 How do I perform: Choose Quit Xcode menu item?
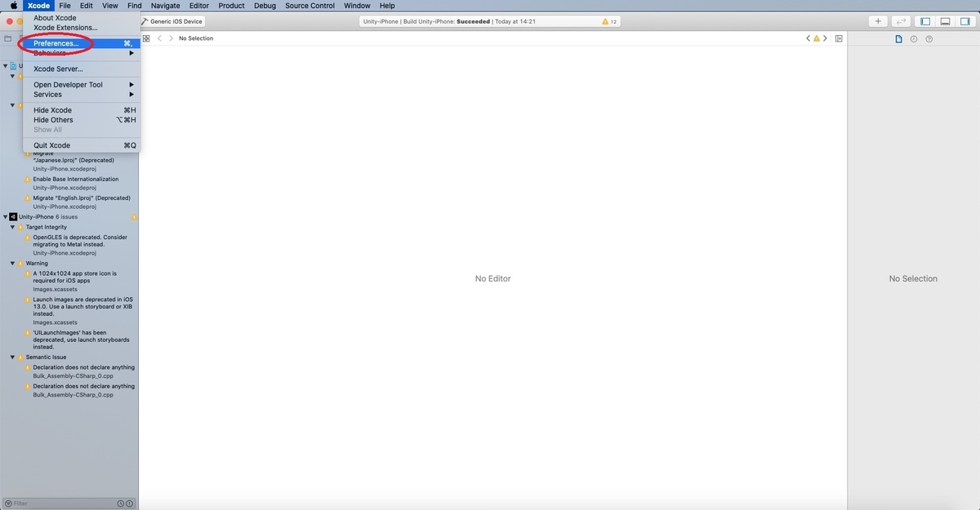click(82, 145)
